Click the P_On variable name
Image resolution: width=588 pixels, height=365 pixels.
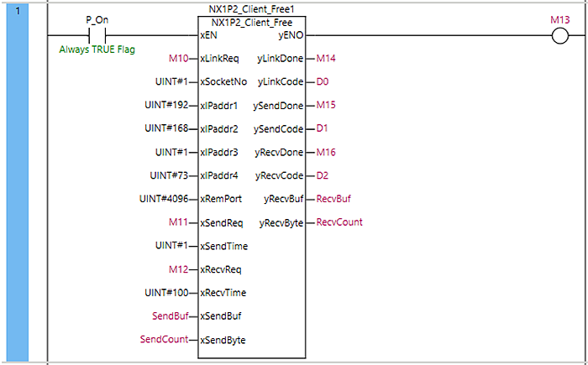97,20
